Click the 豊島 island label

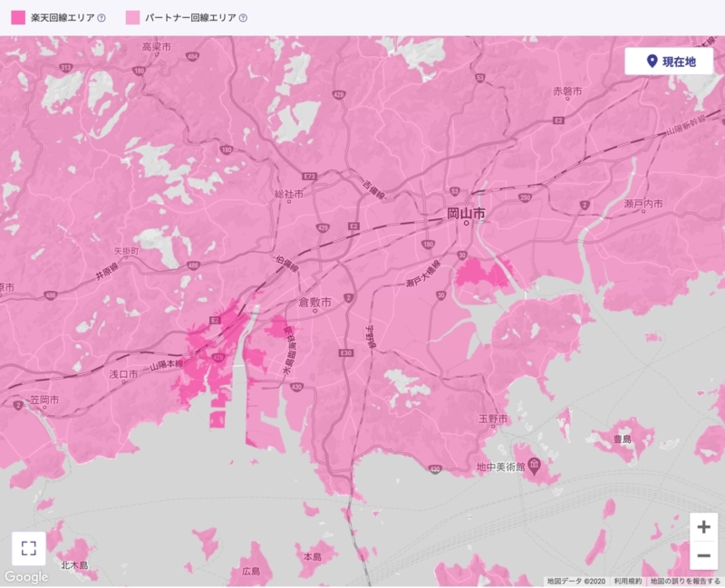[622, 439]
